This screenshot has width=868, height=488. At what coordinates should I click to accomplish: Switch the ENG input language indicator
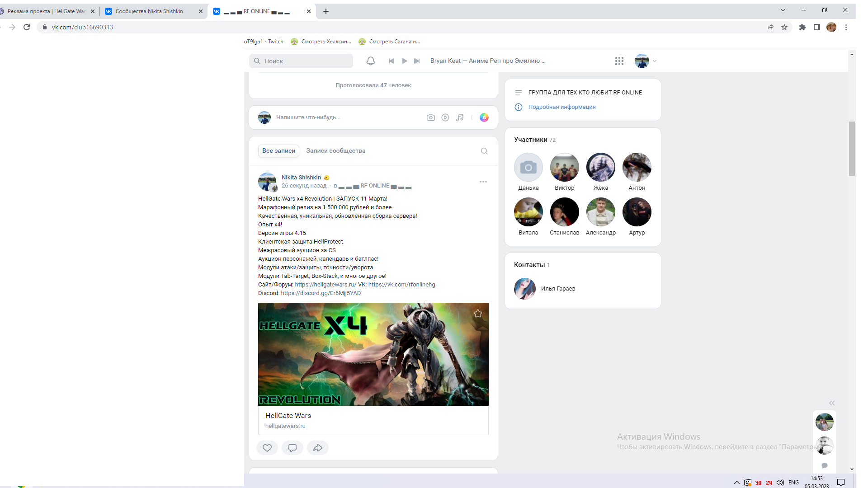tap(793, 483)
